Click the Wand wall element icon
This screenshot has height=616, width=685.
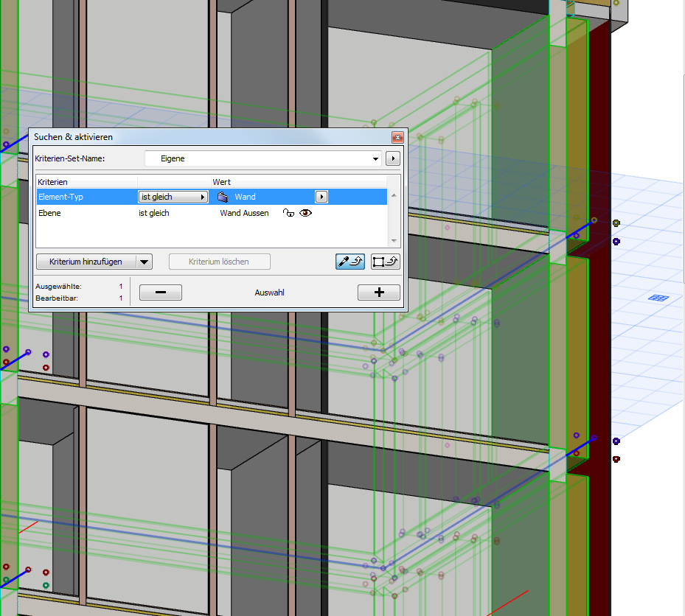pyautogui.click(x=223, y=197)
